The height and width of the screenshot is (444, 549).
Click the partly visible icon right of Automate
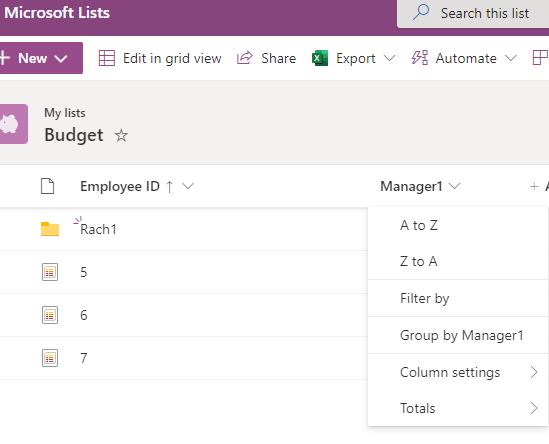540,58
